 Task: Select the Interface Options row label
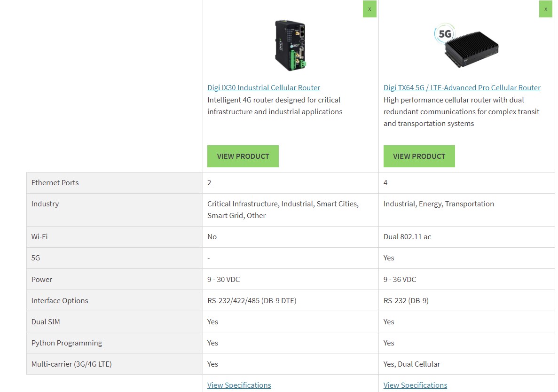point(59,301)
